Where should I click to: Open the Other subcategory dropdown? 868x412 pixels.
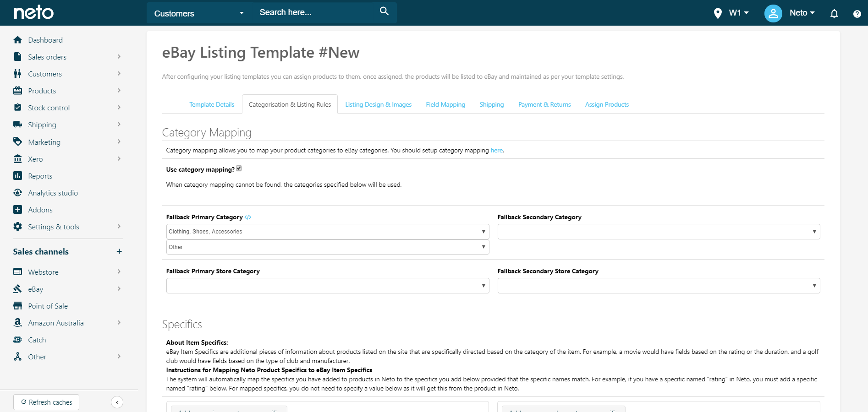click(x=328, y=247)
